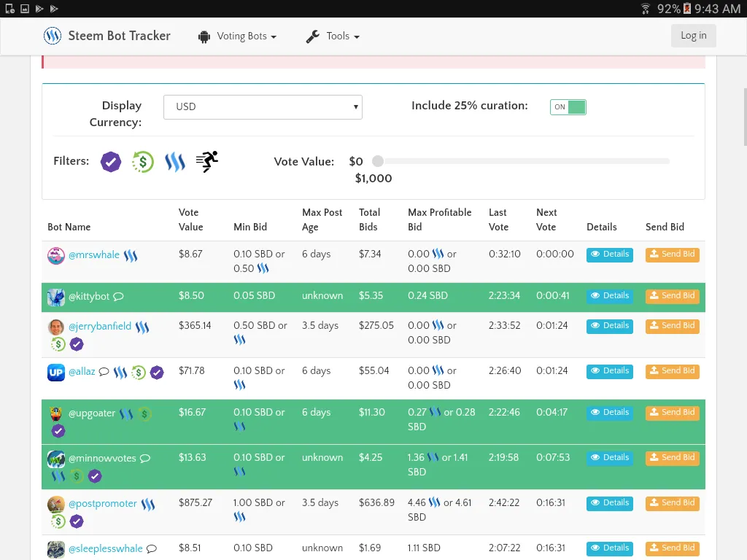
Task: Click verified badge under @minnowvotes
Action: 95,476
